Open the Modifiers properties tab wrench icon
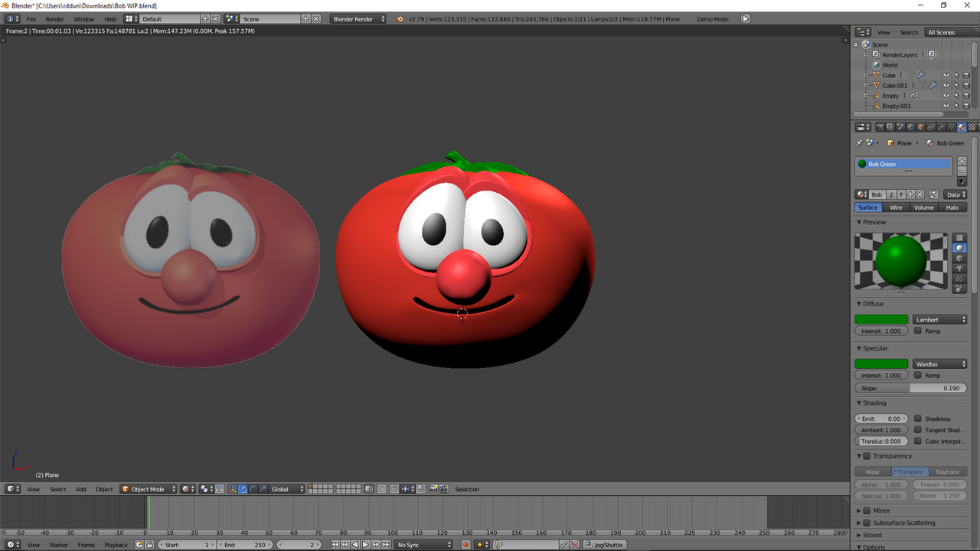The height and width of the screenshot is (551, 980). [941, 127]
